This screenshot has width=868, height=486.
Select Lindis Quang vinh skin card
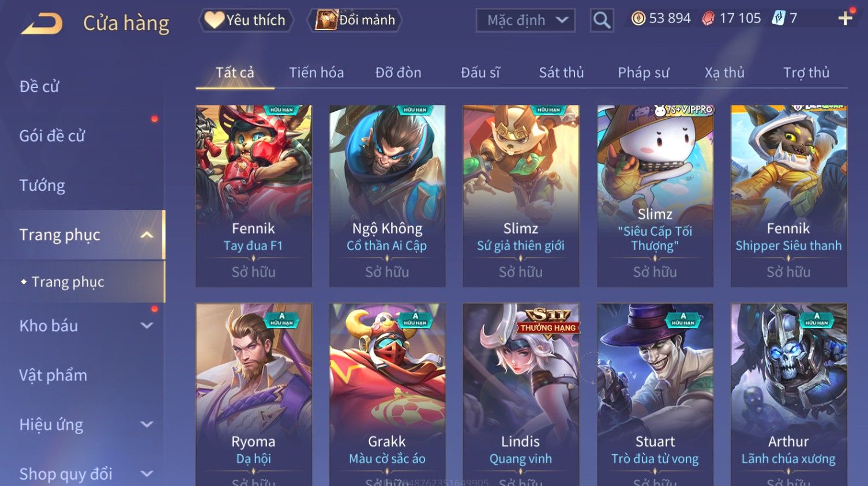[x=521, y=394]
